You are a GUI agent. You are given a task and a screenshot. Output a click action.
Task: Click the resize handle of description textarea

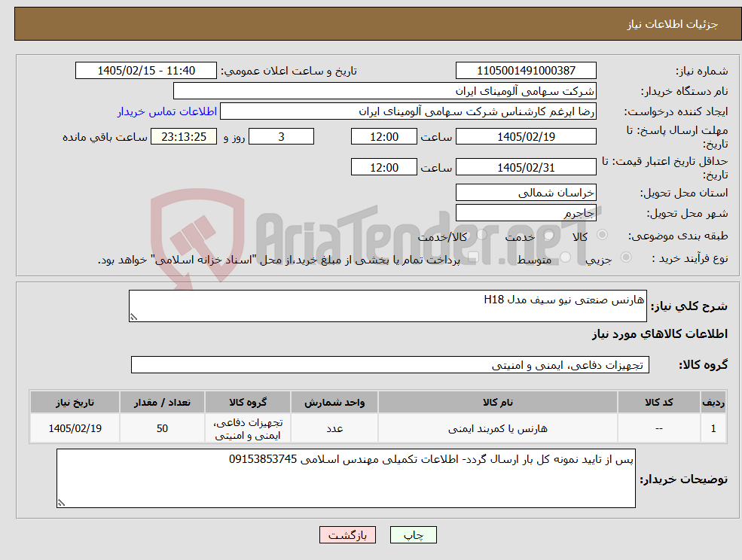pyautogui.click(x=133, y=318)
